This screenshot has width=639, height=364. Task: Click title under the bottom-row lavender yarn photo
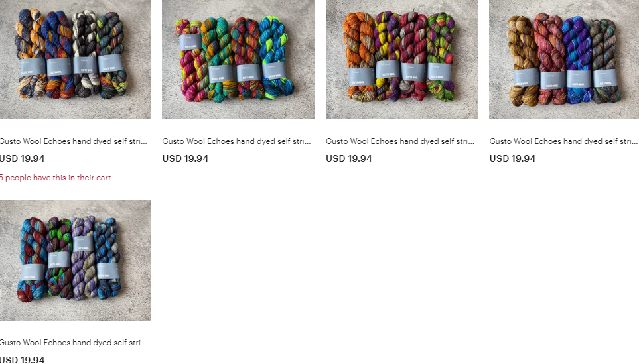click(74, 343)
